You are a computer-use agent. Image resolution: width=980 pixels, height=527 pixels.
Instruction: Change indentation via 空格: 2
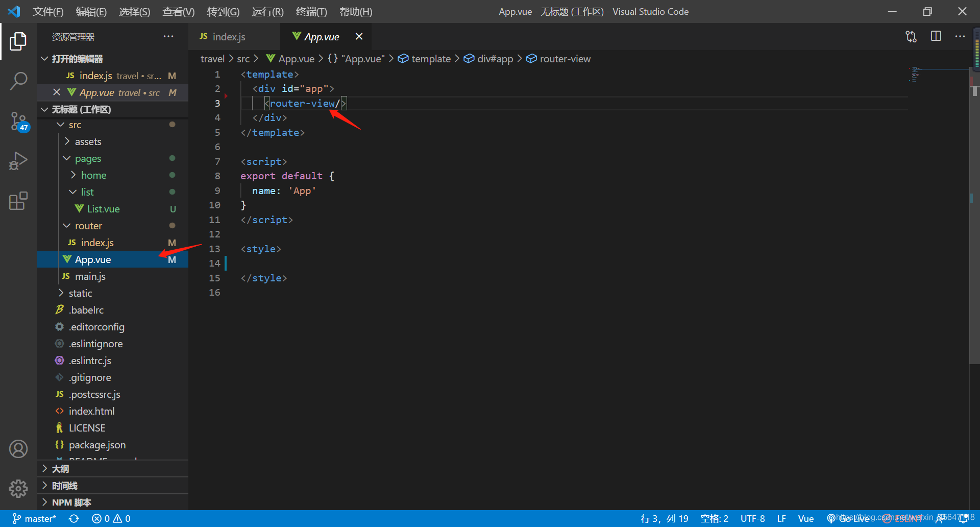click(714, 518)
